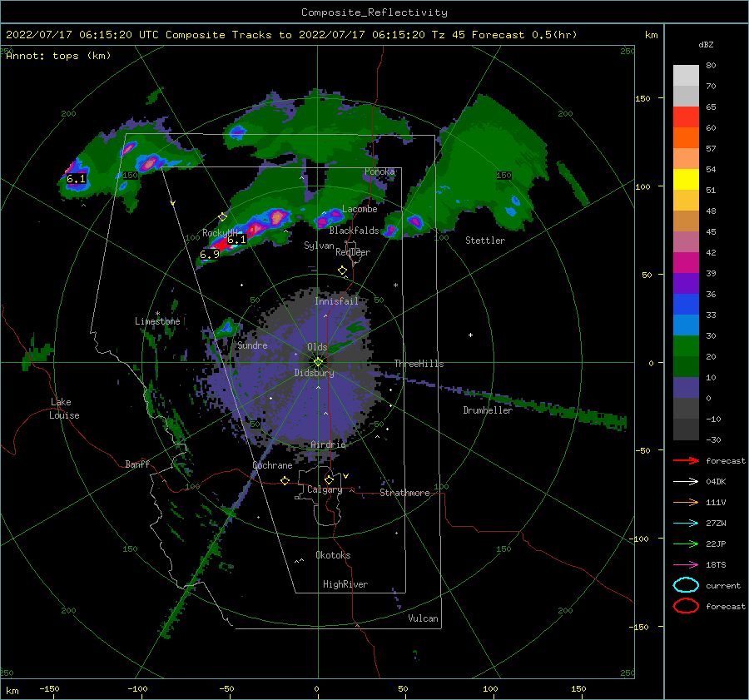Click the 'Annot: tops (km)' annotation text
This screenshot has height=700, width=749.
[x=58, y=56]
